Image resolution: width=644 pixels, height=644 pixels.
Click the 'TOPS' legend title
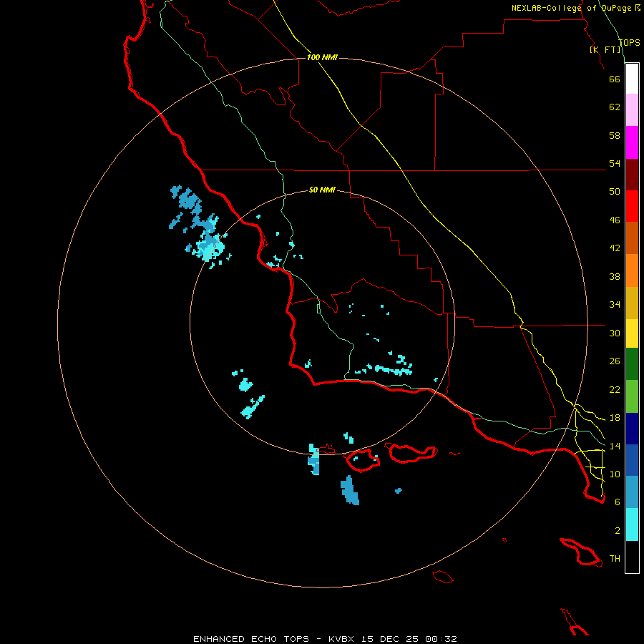pyautogui.click(x=629, y=42)
